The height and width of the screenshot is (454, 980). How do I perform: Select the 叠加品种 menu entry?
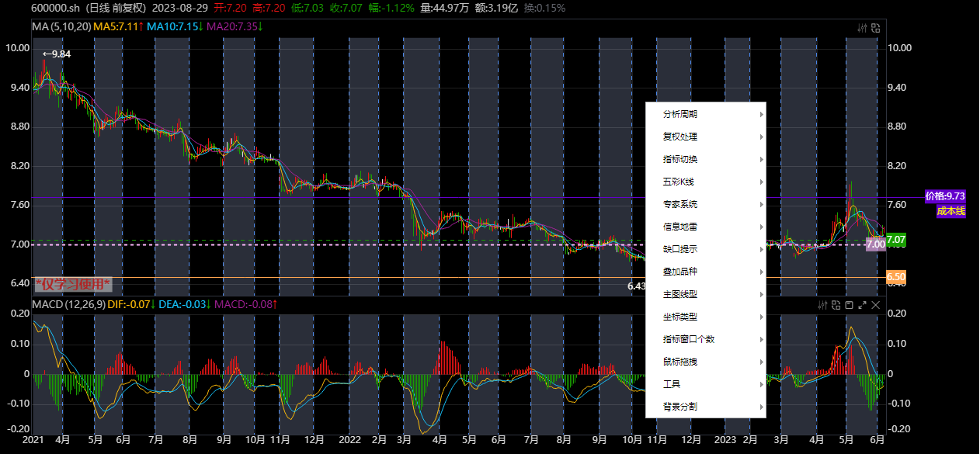tap(679, 272)
